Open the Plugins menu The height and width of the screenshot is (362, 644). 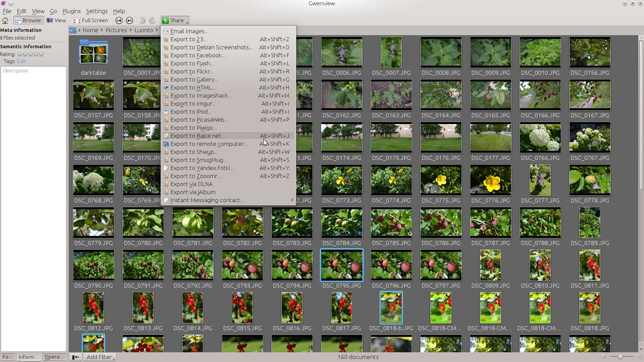click(71, 11)
